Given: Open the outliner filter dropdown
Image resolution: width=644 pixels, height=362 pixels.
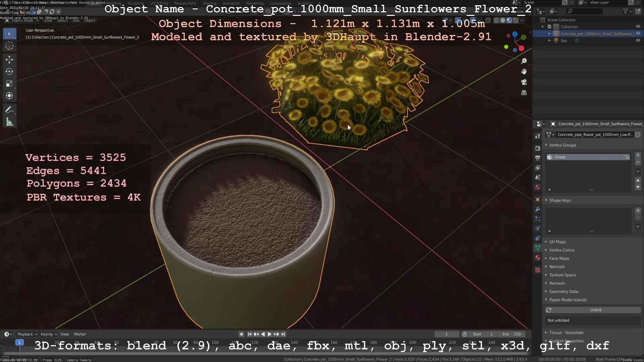Looking at the screenshot, I should (627, 11).
